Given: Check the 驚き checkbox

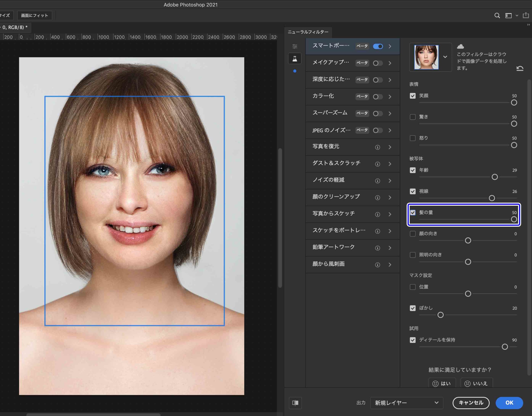Looking at the screenshot, I should coord(412,117).
